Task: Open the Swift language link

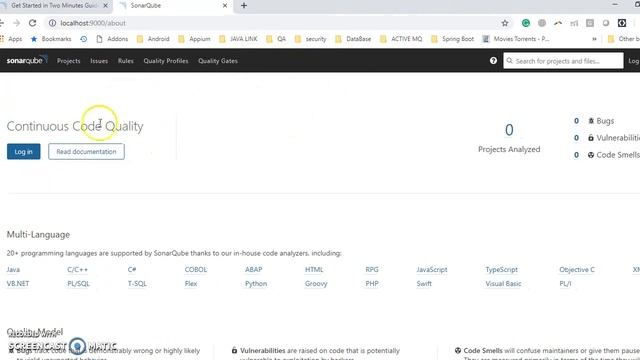Action: tap(424, 284)
